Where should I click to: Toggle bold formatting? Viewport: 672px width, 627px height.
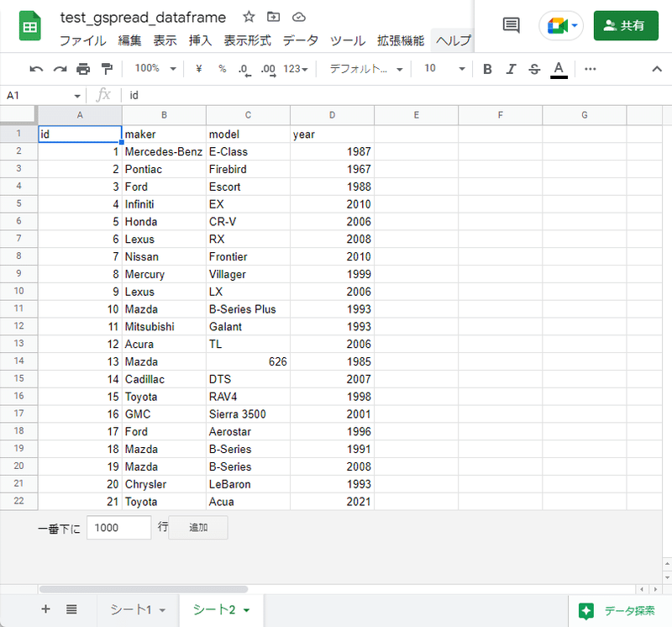tap(487, 69)
